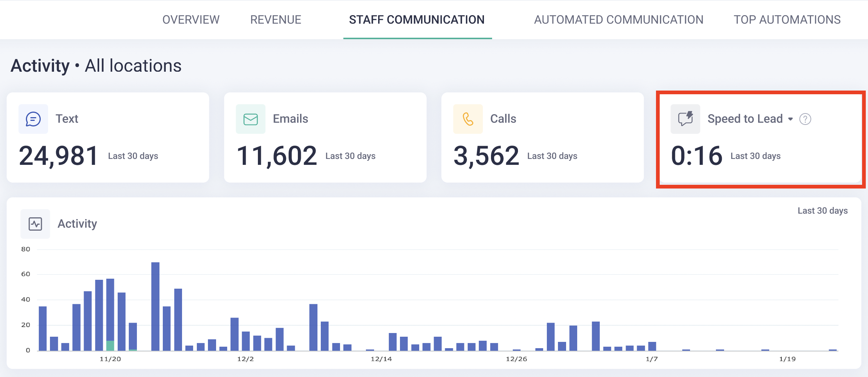868x377 pixels.
Task: Click the Emails envelope icon
Action: (x=250, y=119)
